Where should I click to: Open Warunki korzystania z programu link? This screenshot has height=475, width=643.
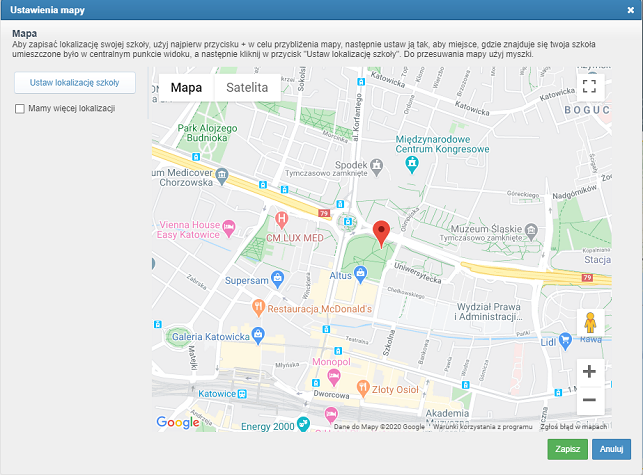(x=483, y=427)
